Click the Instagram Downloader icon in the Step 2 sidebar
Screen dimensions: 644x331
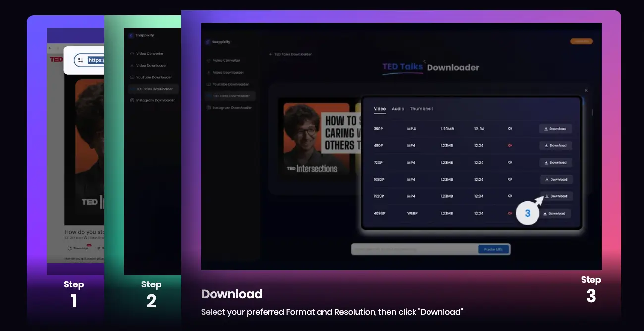click(132, 100)
